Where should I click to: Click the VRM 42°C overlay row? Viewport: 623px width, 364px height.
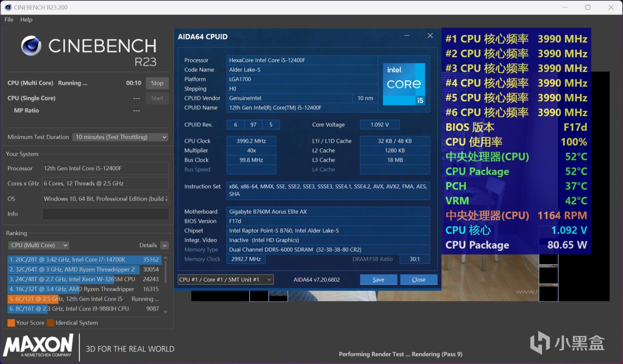[x=516, y=201]
